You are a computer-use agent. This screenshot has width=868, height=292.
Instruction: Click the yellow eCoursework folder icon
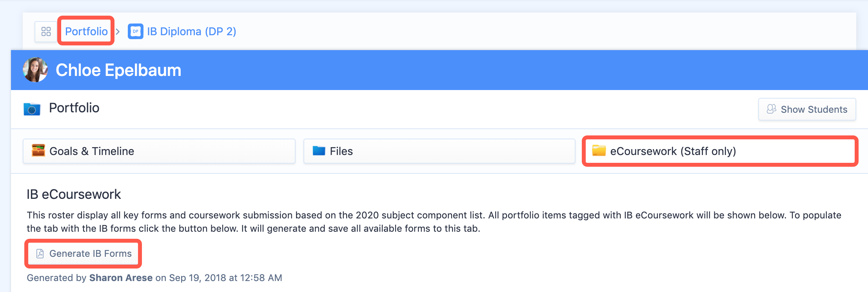599,150
